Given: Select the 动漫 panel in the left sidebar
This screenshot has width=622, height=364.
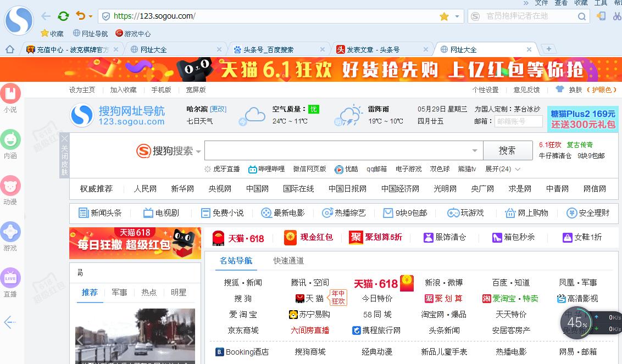Looking at the screenshot, I should (10, 187).
